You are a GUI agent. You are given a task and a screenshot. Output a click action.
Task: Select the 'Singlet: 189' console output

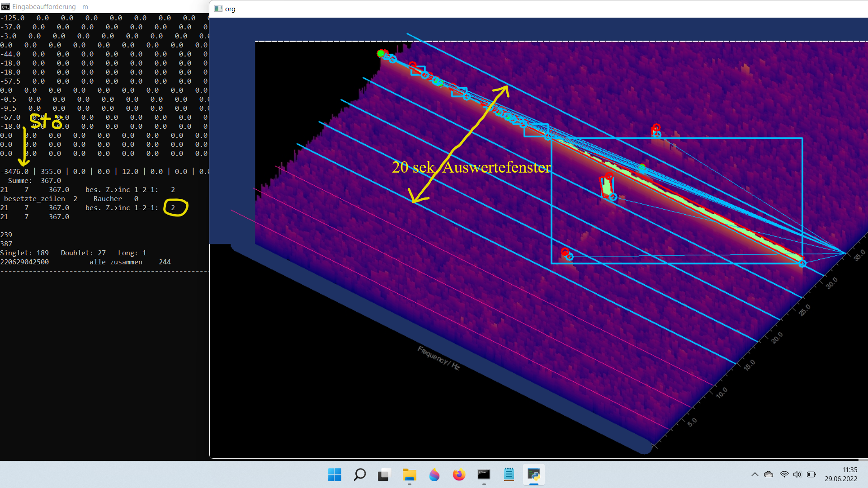pyautogui.click(x=24, y=253)
